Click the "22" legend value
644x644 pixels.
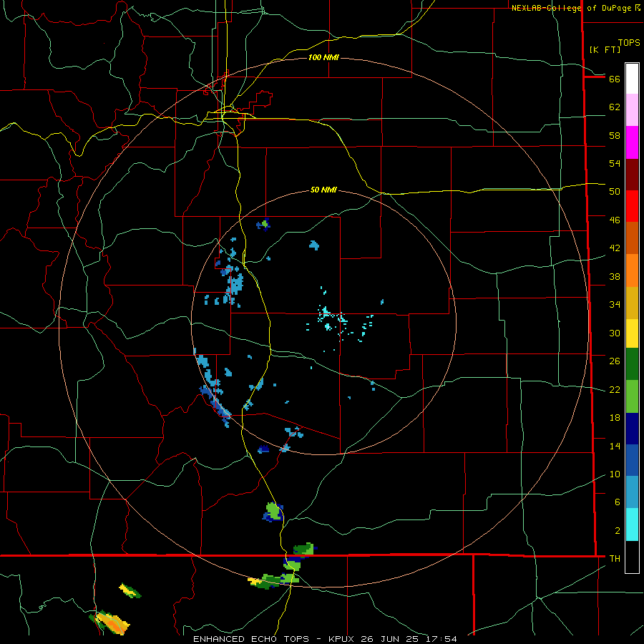[615, 390]
